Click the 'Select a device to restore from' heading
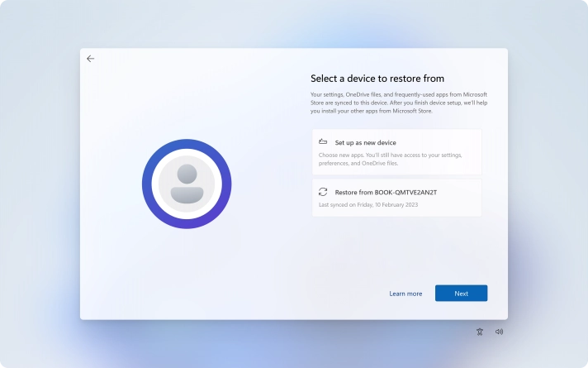 (x=377, y=79)
